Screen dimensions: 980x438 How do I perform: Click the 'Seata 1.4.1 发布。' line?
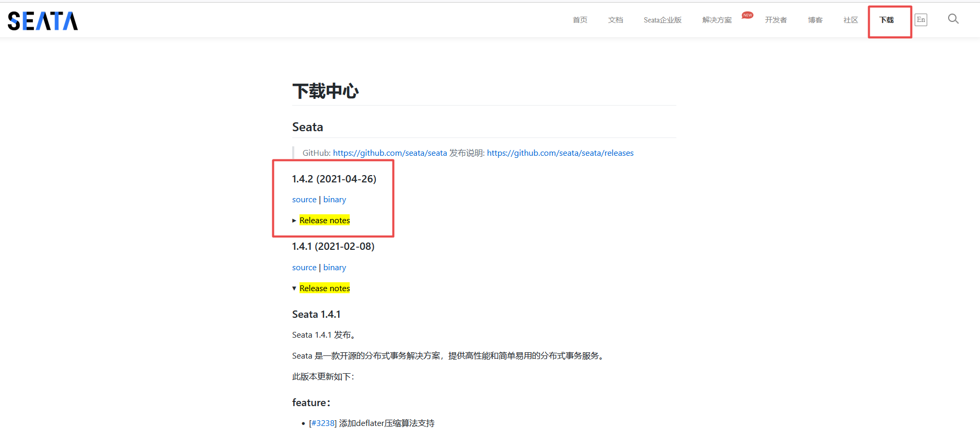tap(325, 335)
